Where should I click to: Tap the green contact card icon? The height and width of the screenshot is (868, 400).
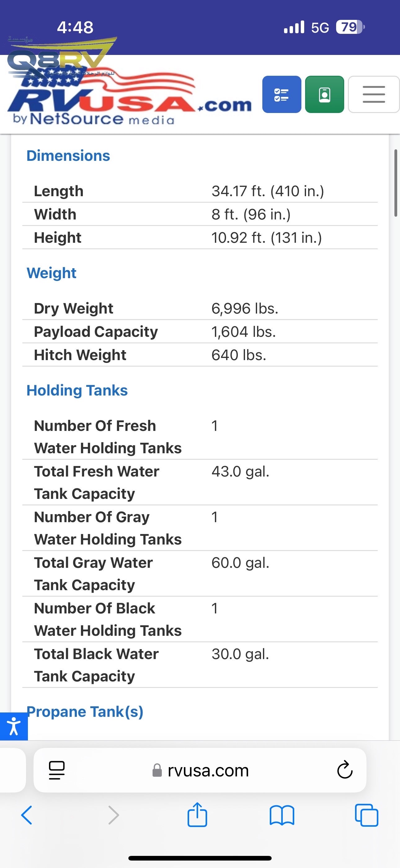click(x=324, y=94)
